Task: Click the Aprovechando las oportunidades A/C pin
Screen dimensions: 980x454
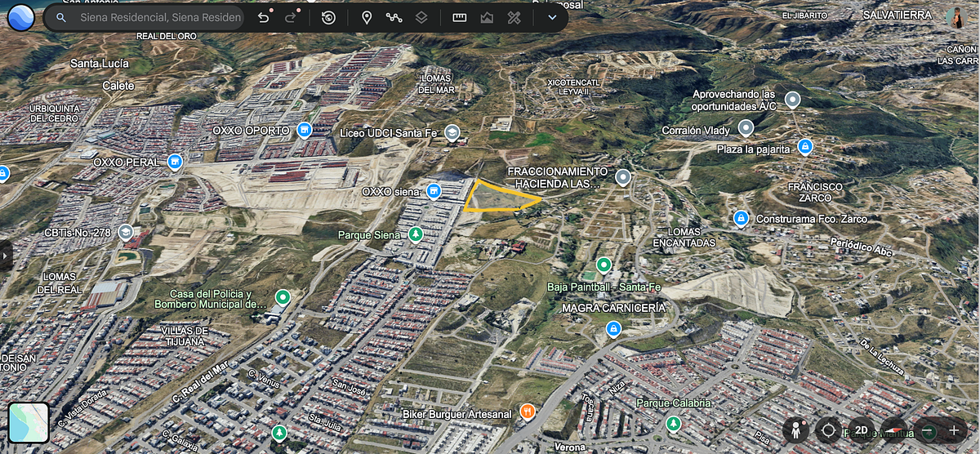Action: pyautogui.click(x=791, y=100)
